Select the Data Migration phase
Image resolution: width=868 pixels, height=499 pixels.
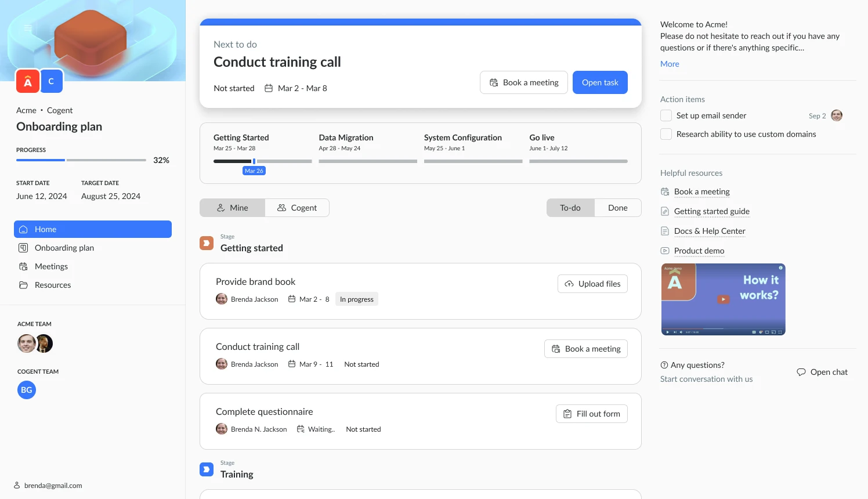(346, 138)
